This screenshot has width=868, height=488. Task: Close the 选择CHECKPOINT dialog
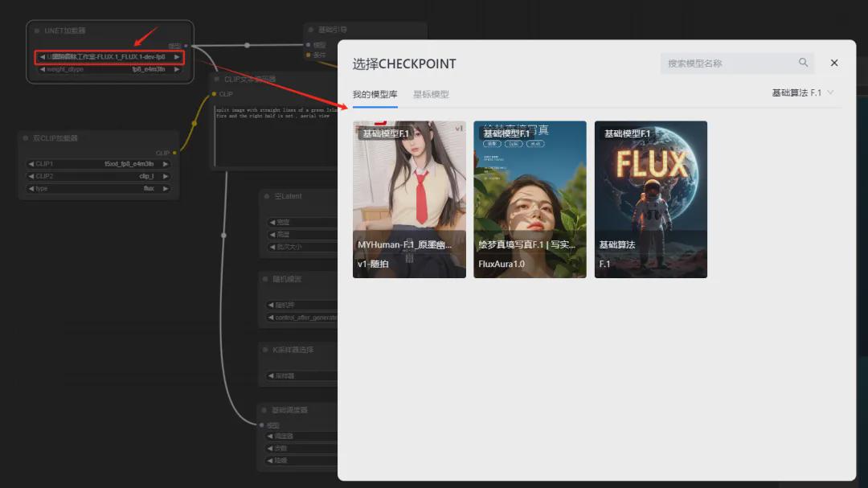click(834, 62)
